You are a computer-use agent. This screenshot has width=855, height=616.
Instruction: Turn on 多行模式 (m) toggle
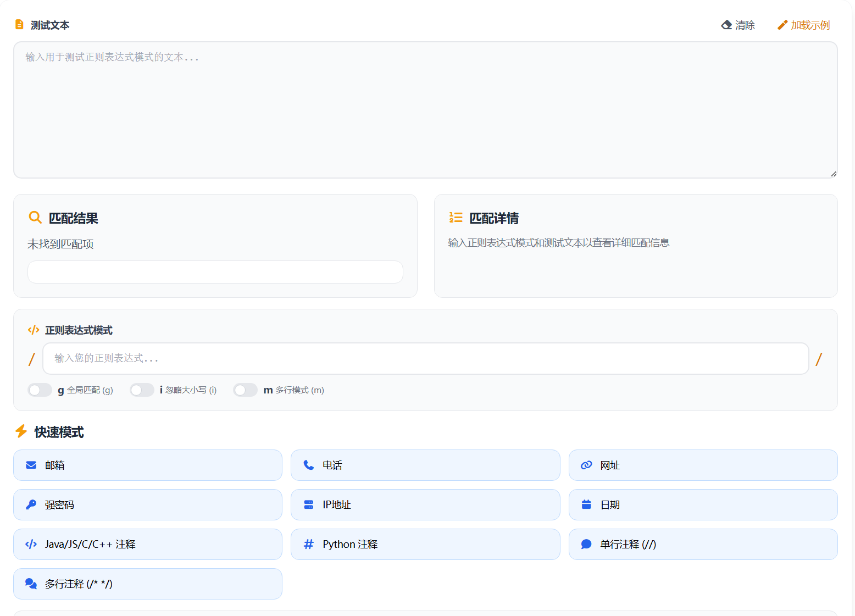[x=245, y=390]
